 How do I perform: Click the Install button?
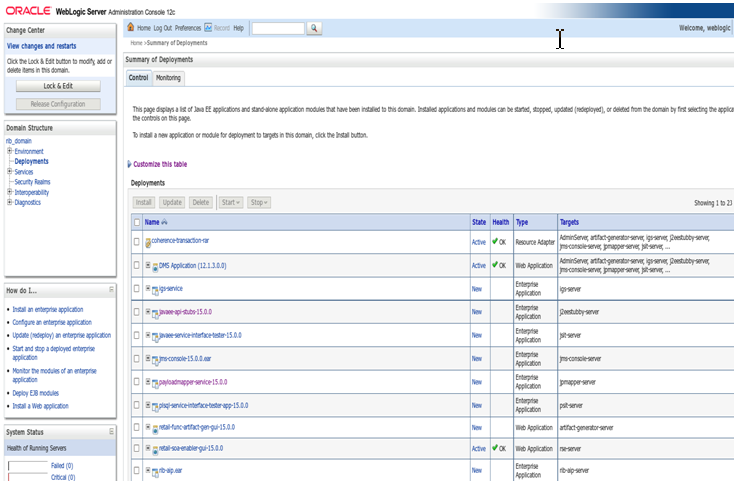coord(144,203)
